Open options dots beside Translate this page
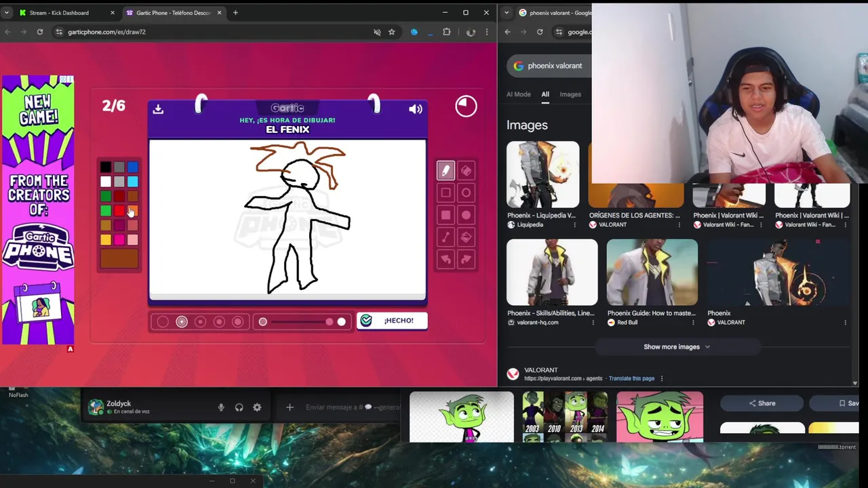 (x=662, y=379)
